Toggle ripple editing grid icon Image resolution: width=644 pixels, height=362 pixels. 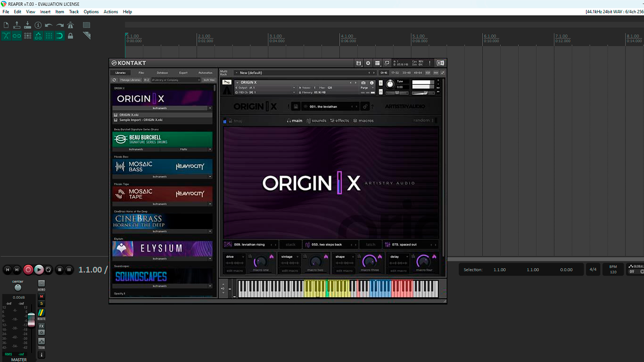27,36
